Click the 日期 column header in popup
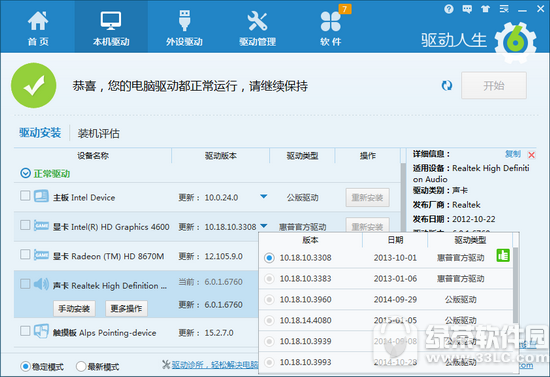 tap(395, 240)
